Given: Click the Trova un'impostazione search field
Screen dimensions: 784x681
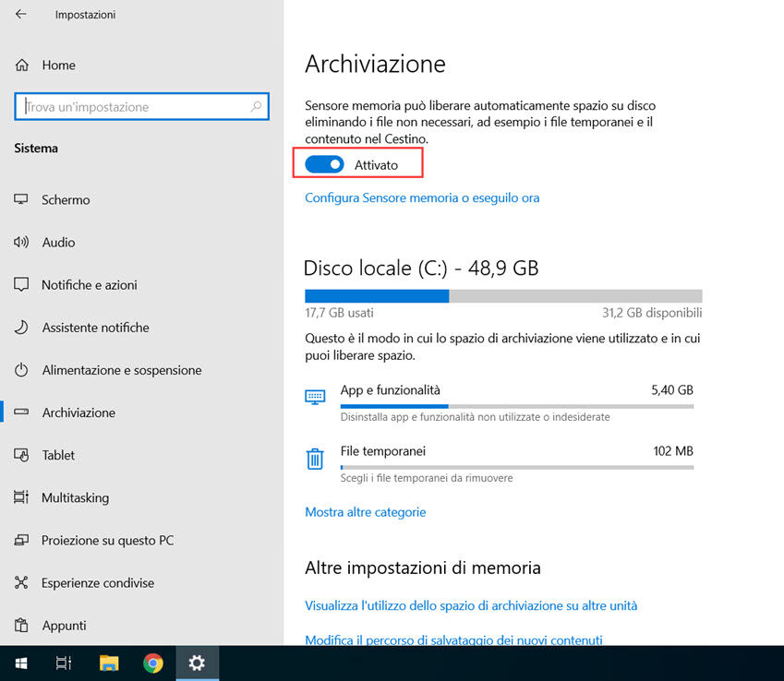Looking at the screenshot, I should 141,106.
